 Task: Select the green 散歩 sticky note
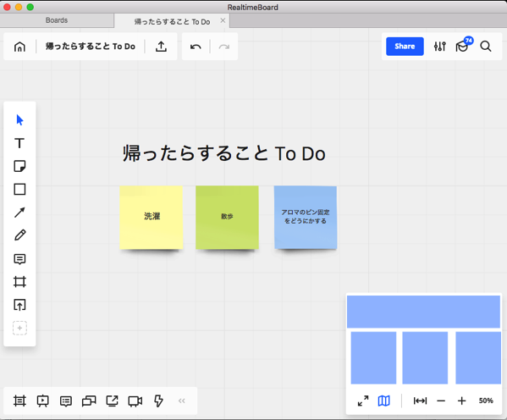[227, 218]
